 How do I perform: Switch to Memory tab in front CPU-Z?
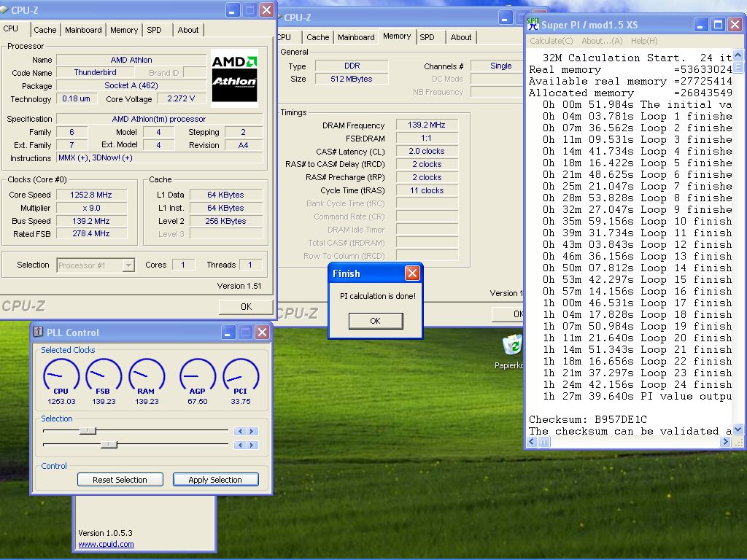124,30
